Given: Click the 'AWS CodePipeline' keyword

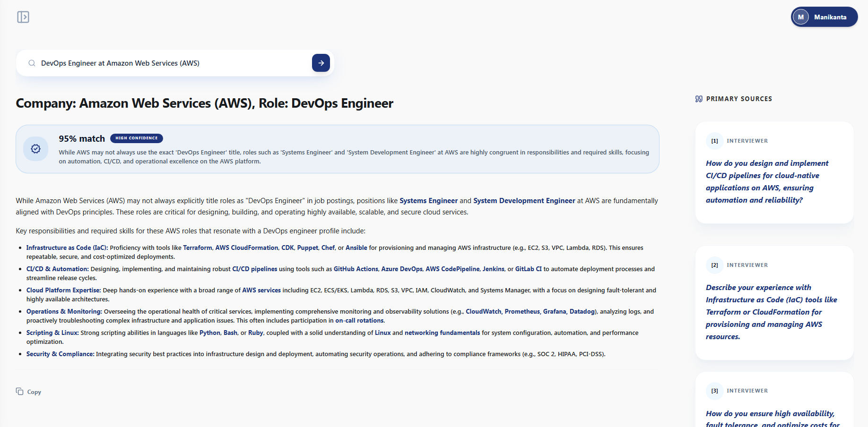Looking at the screenshot, I should pos(452,269).
